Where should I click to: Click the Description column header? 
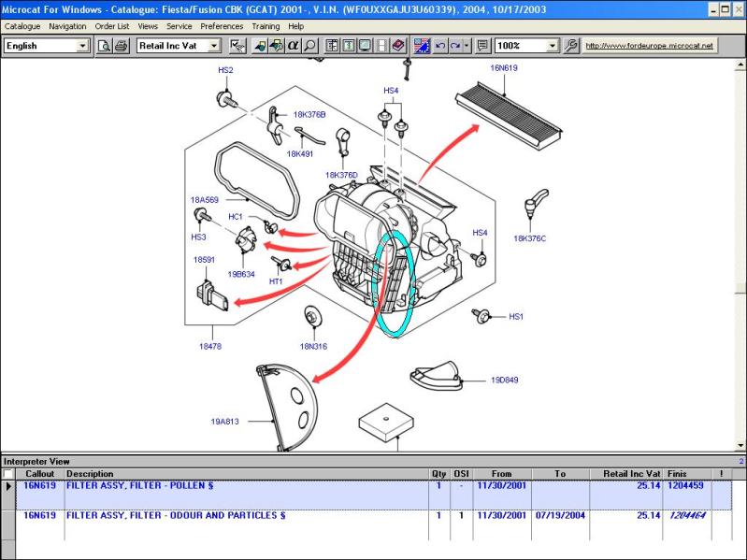pos(90,474)
